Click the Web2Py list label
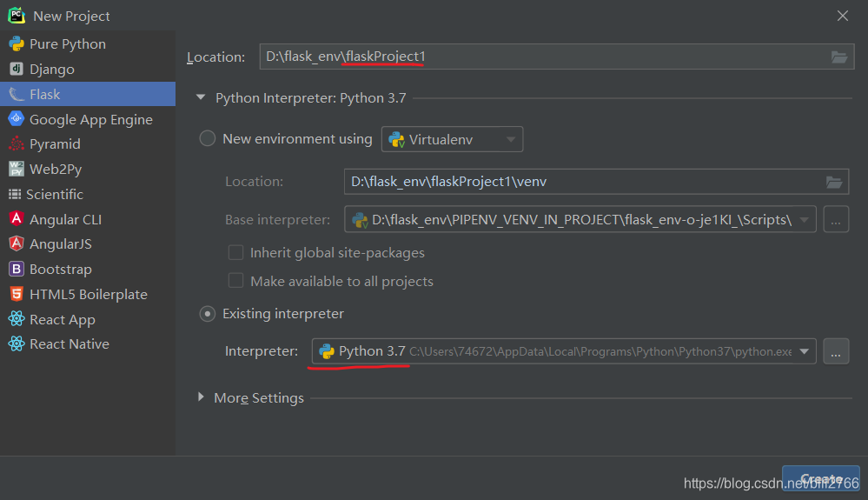This screenshot has height=500, width=868. [56, 169]
